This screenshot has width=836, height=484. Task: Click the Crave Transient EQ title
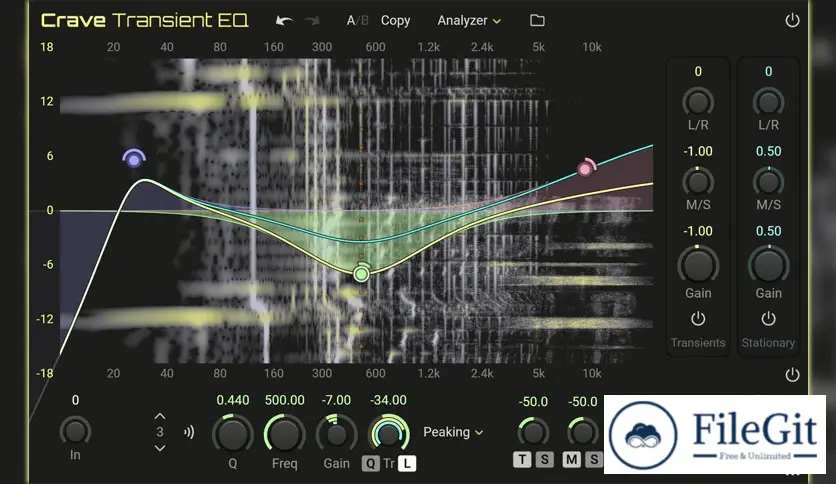pyautogui.click(x=144, y=20)
